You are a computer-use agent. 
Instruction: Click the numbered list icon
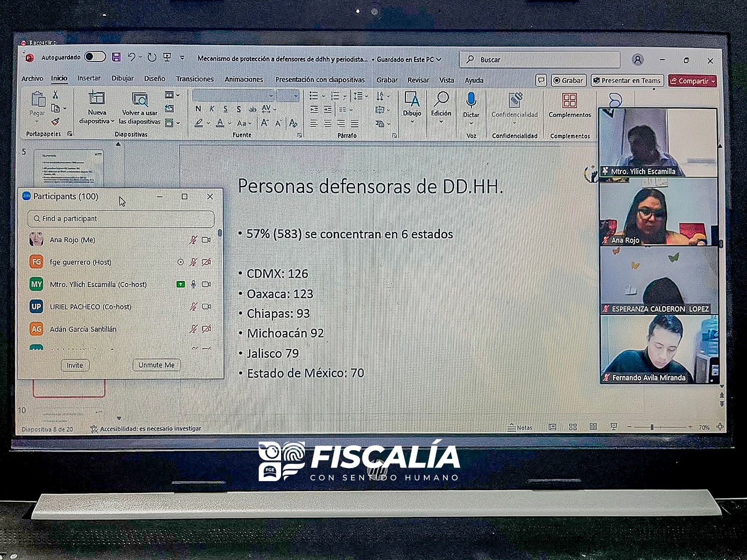(335, 96)
